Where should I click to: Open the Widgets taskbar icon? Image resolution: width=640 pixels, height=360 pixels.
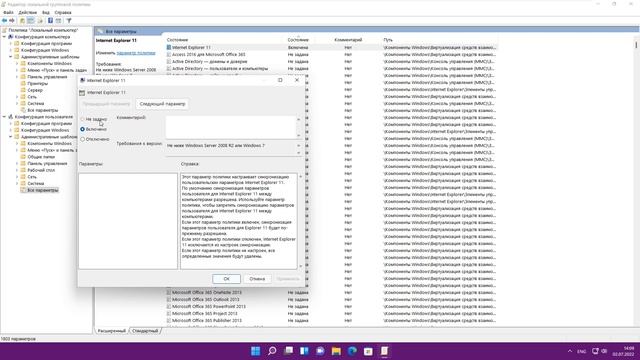(x=304, y=351)
